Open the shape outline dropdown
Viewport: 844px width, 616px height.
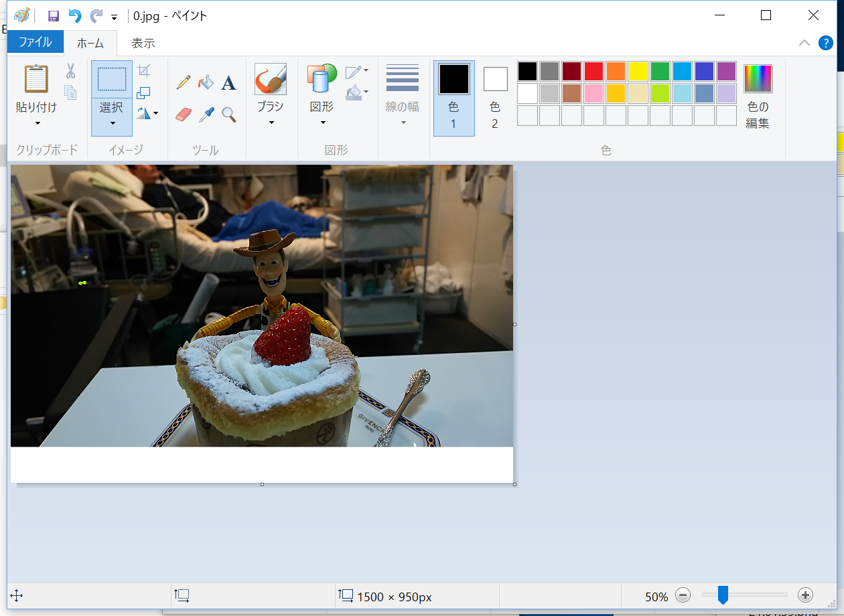(x=357, y=71)
